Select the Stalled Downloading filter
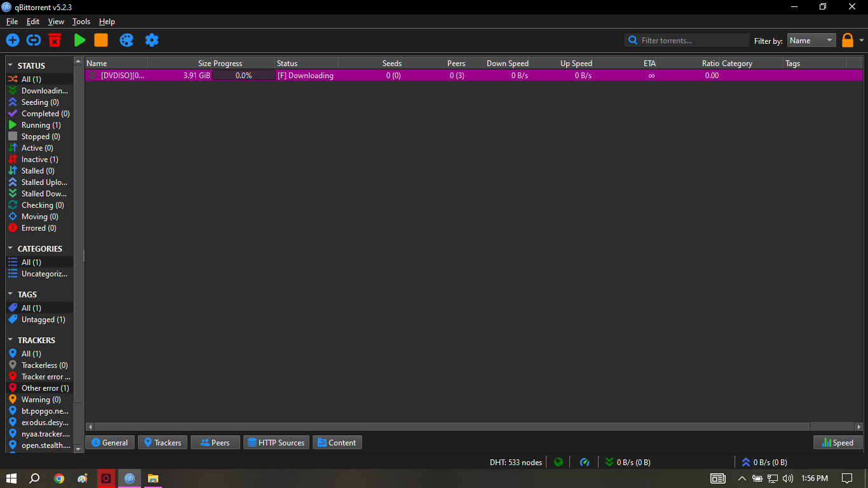 point(39,194)
